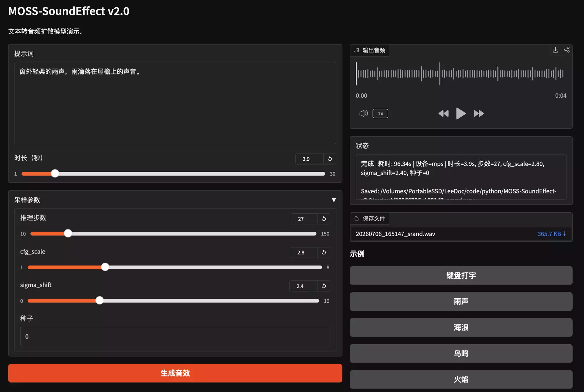Download the output audio file
The image size is (584, 392).
tap(555, 50)
